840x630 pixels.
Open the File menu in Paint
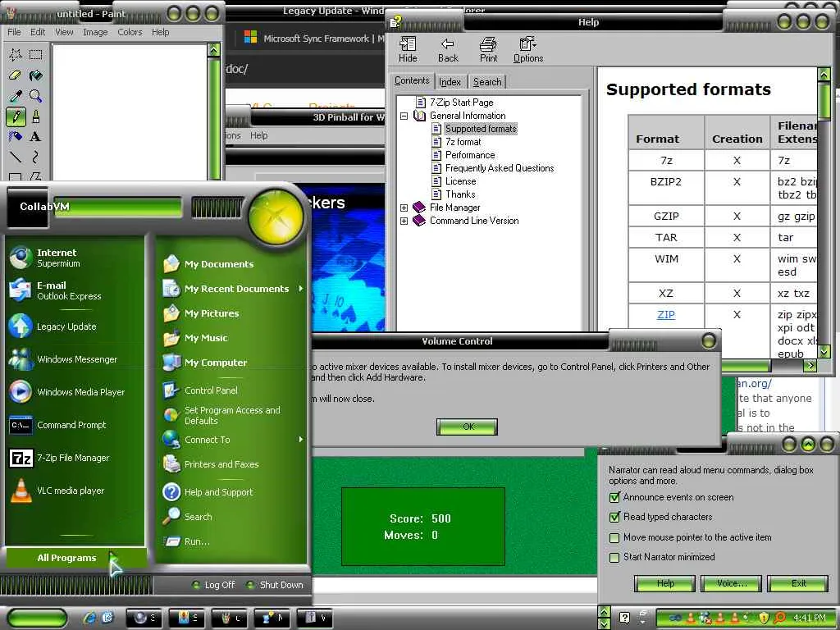tap(15, 32)
